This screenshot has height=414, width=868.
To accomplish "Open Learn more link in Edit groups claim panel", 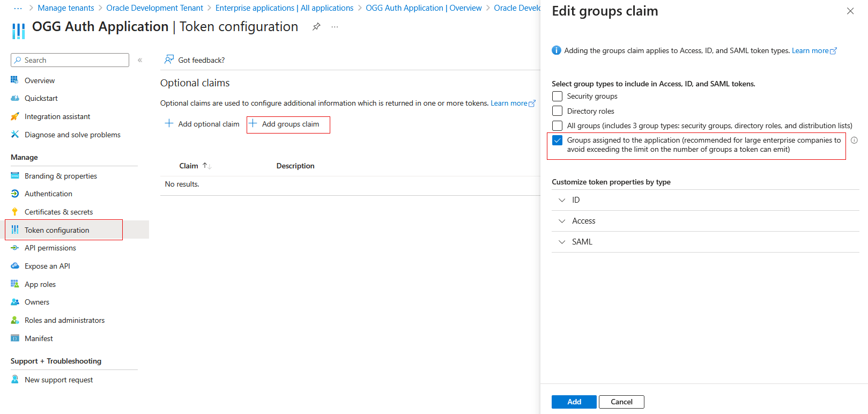I will [814, 50].
